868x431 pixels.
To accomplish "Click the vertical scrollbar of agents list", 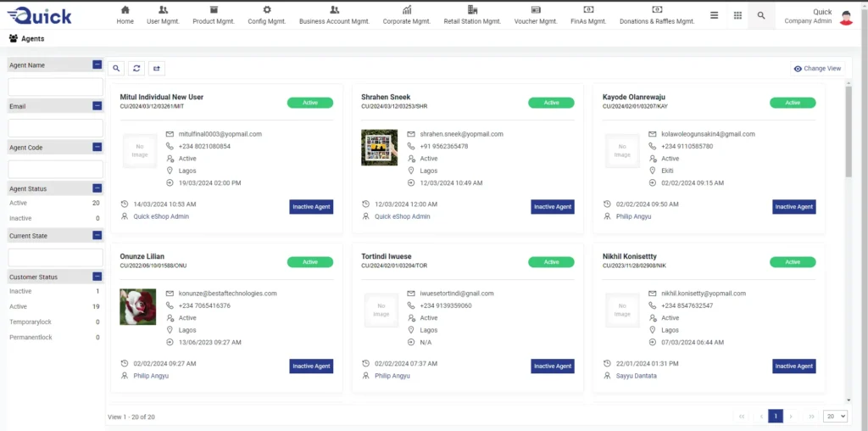I will click(848, 132).
